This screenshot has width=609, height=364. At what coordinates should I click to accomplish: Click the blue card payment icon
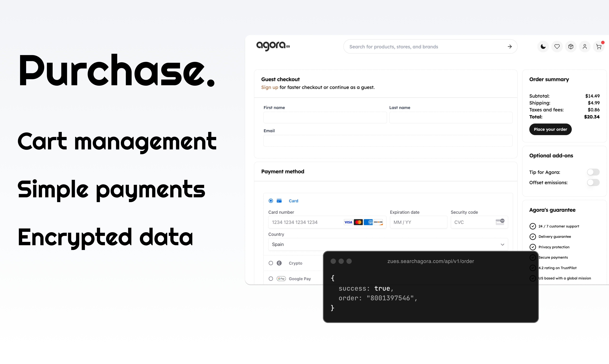pos(279,201)
